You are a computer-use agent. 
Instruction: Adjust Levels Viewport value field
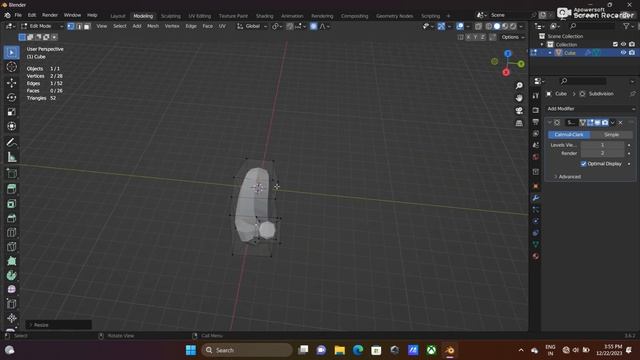[x=602, y=145]
